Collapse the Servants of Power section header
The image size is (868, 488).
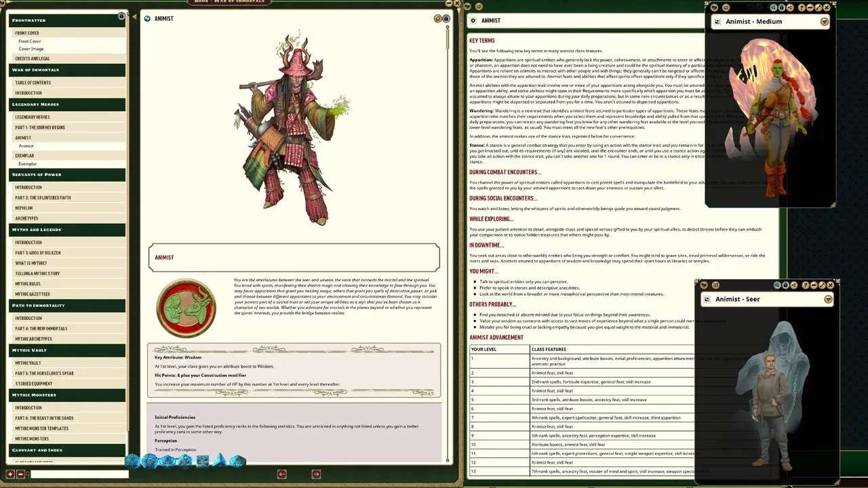[67, 174]
